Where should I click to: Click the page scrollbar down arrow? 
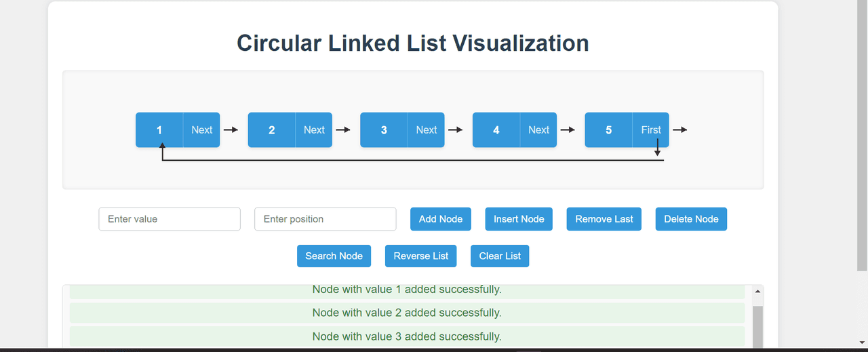point(862,342)
